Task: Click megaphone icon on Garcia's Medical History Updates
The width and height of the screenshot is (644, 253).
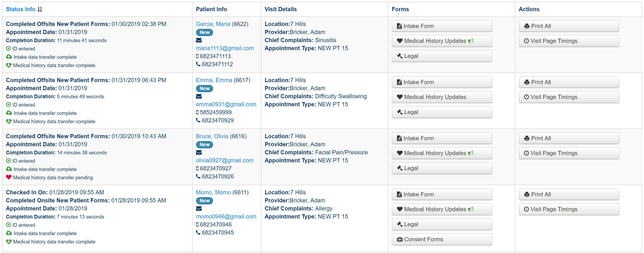Action: click(x=471, y=41)
